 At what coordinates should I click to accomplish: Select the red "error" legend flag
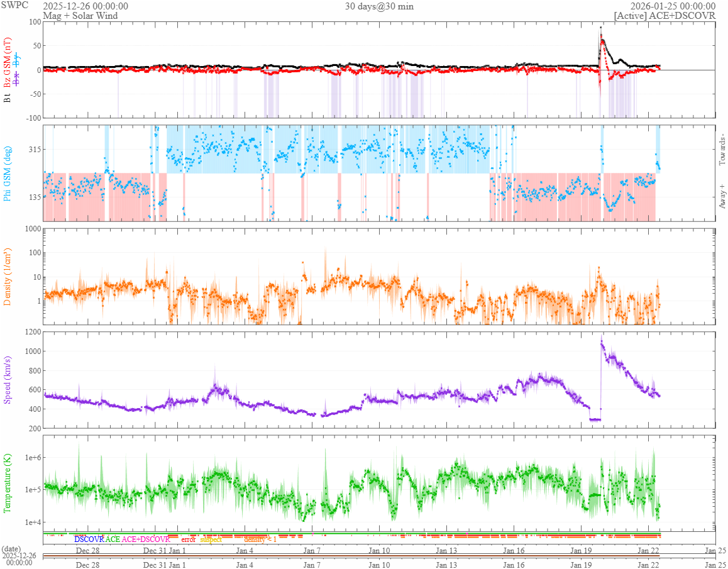[x=189, y=539]
